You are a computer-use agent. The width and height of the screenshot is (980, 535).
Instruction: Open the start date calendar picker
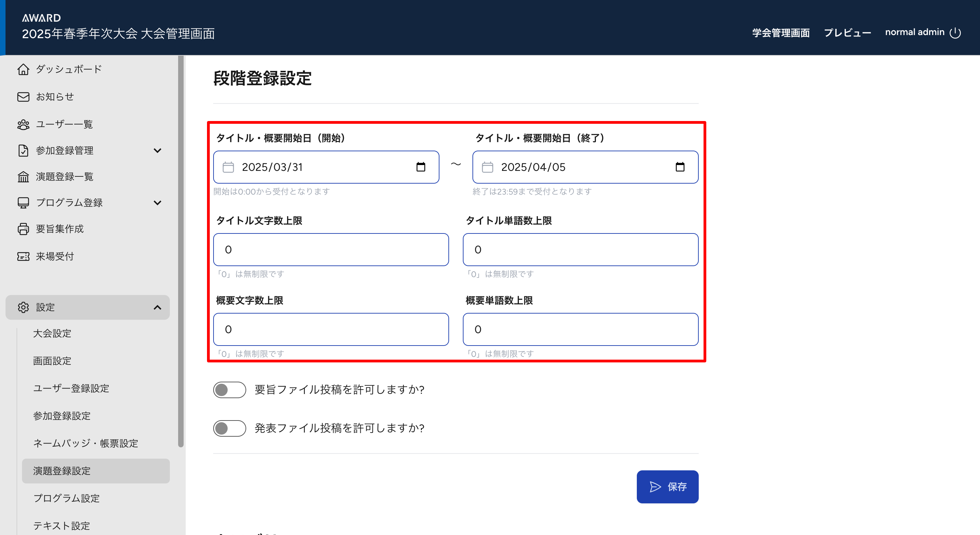(421, 167)
